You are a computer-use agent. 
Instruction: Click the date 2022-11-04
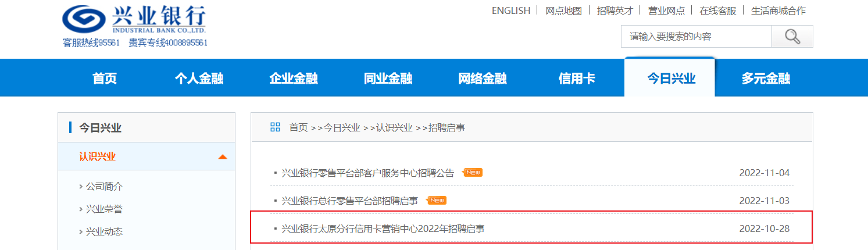[x=765, y=173]
